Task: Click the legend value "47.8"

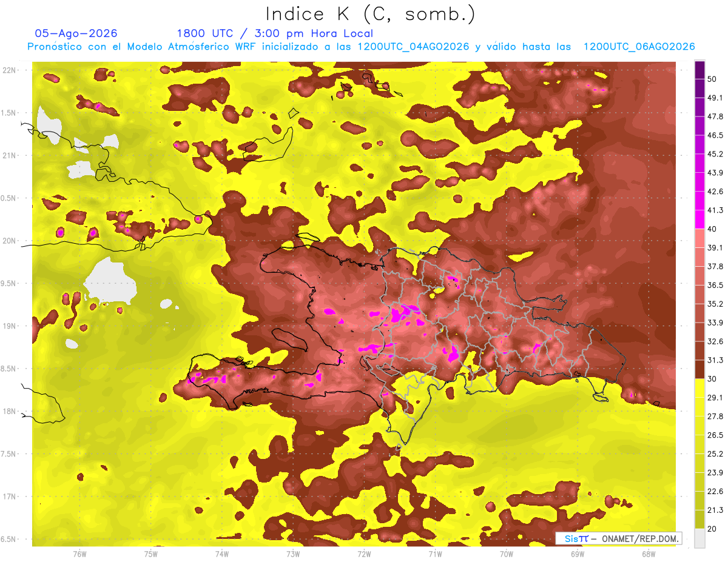Action: click(x=715, y=116)
